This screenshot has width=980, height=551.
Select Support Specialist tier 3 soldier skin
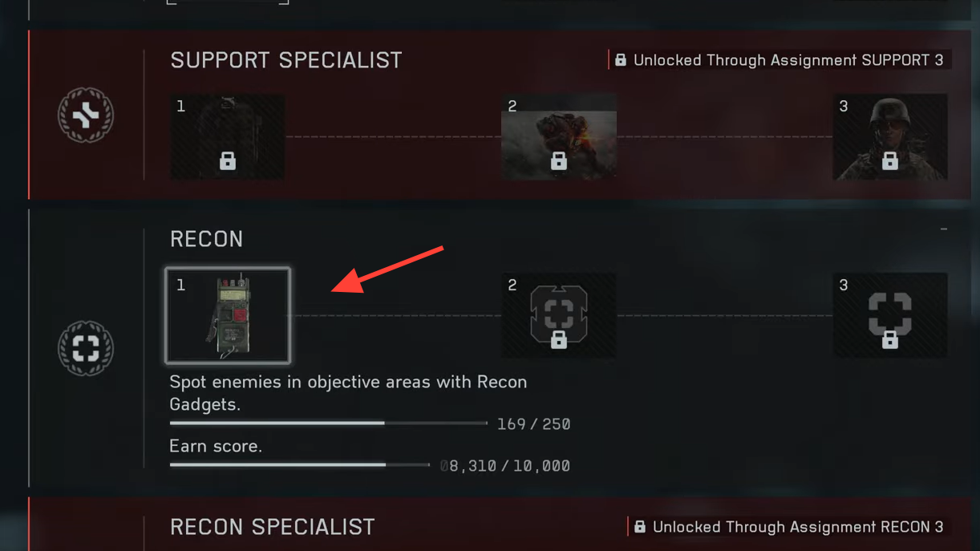890,137
